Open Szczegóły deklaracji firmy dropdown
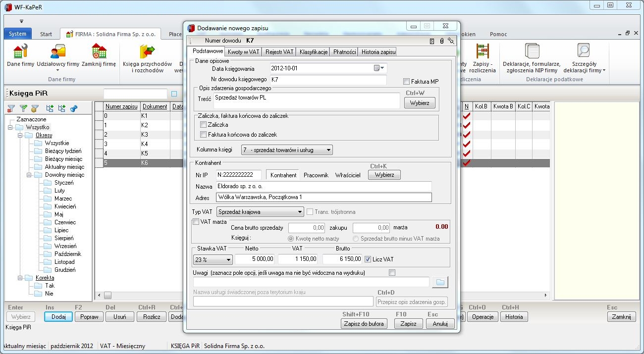644x354 pixels. [585, 58]
